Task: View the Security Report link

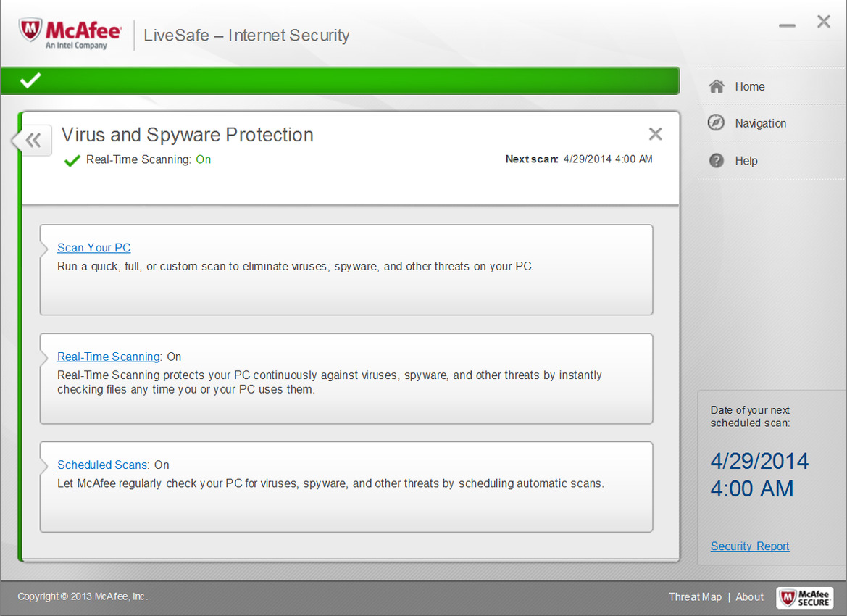Action: [x=750, y=546]
